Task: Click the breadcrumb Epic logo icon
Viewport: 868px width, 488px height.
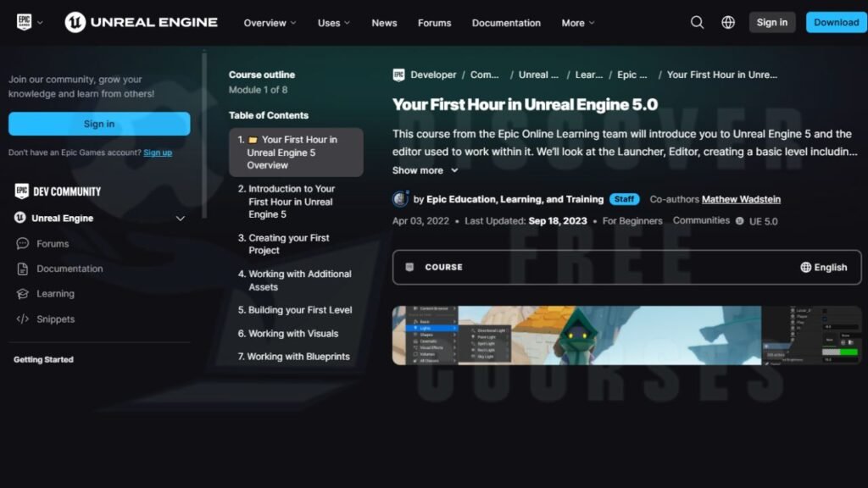Action: 398,75
